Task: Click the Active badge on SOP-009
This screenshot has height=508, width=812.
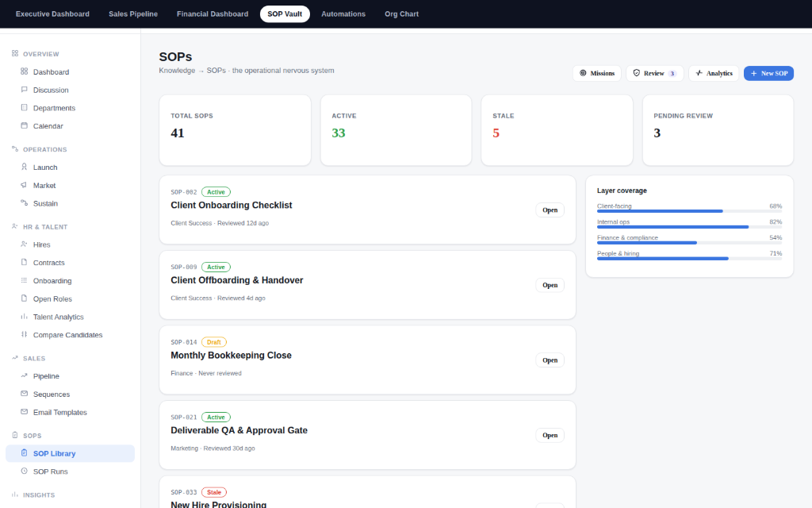Action: click(216, 267)
